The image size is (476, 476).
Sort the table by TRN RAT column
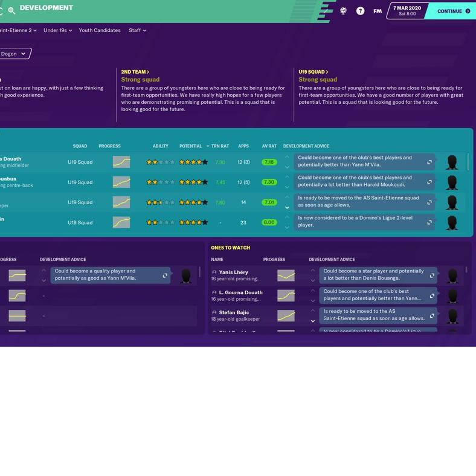219,146
